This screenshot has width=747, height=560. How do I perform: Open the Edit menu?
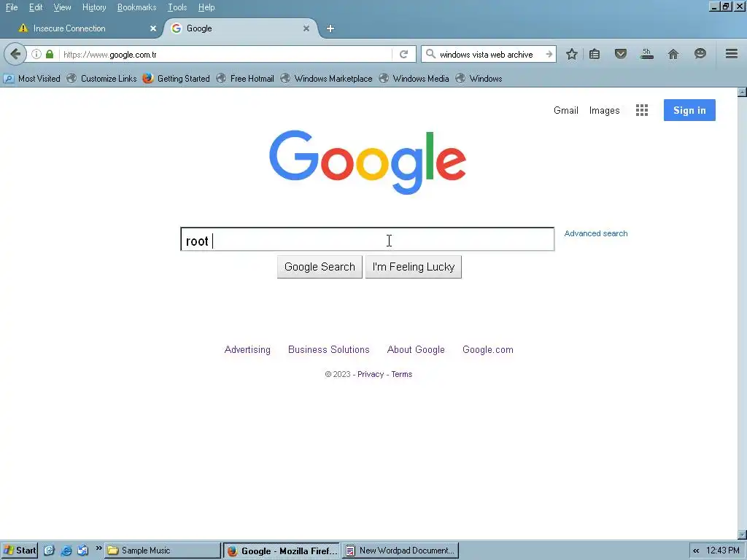coord(36,7)
